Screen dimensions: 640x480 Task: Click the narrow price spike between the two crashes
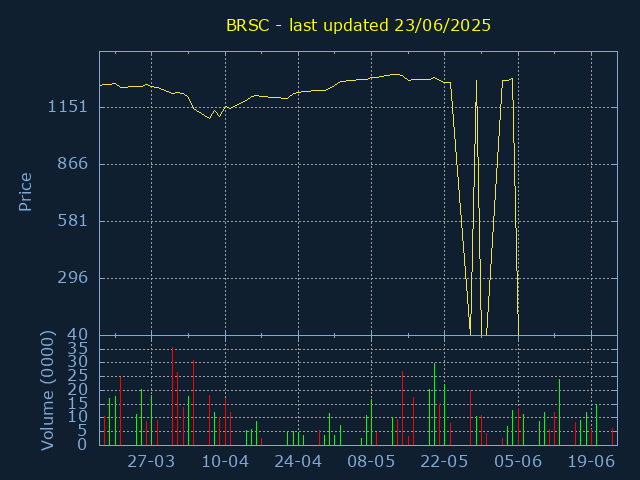pos(476,80)
